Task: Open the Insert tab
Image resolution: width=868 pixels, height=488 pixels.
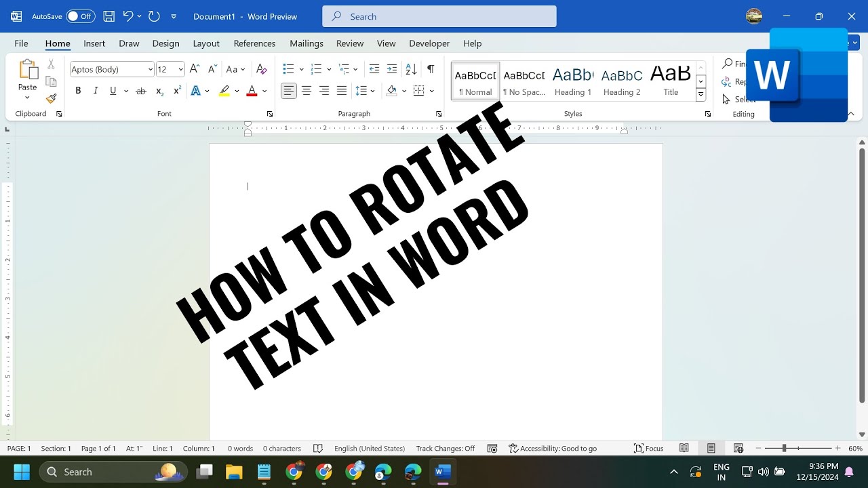Action: pyautogui.click(x=94, y=43)
